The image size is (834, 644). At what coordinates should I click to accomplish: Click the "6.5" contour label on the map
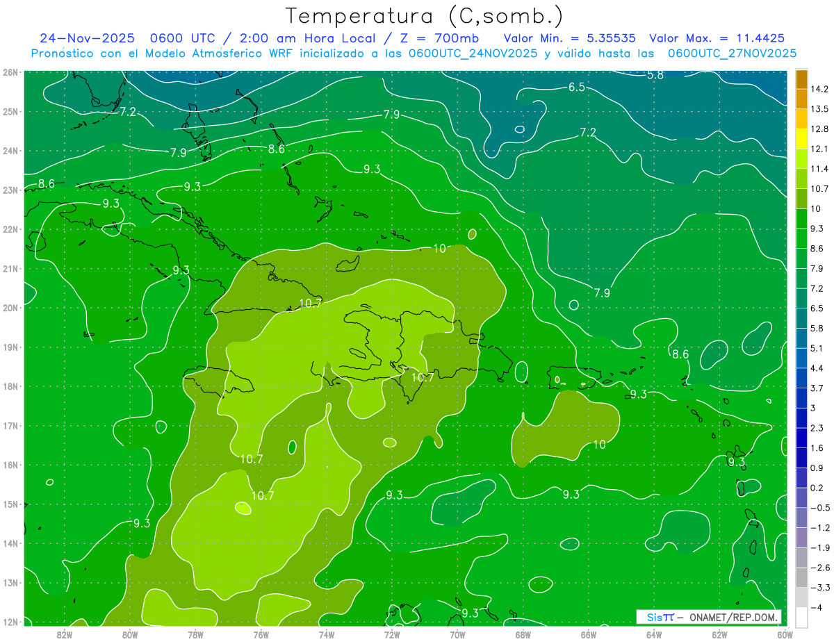pyautogui.click(x=576, y=87)
